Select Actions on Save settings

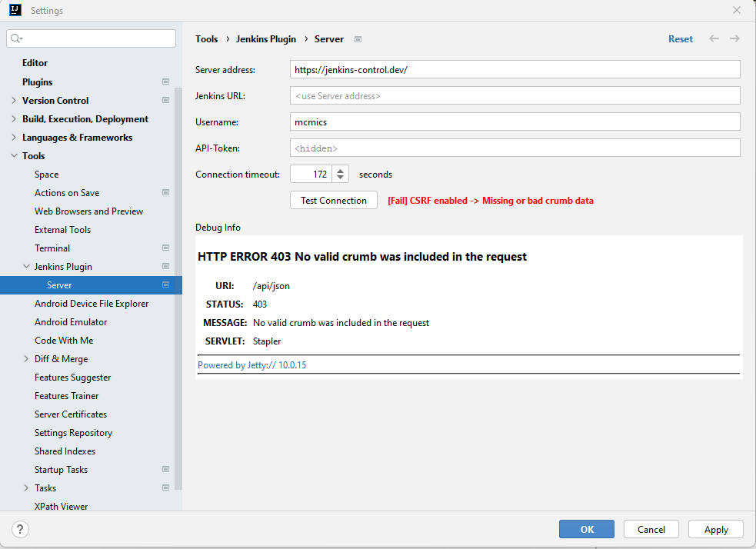pyautogui.click(x=67, y=193)
